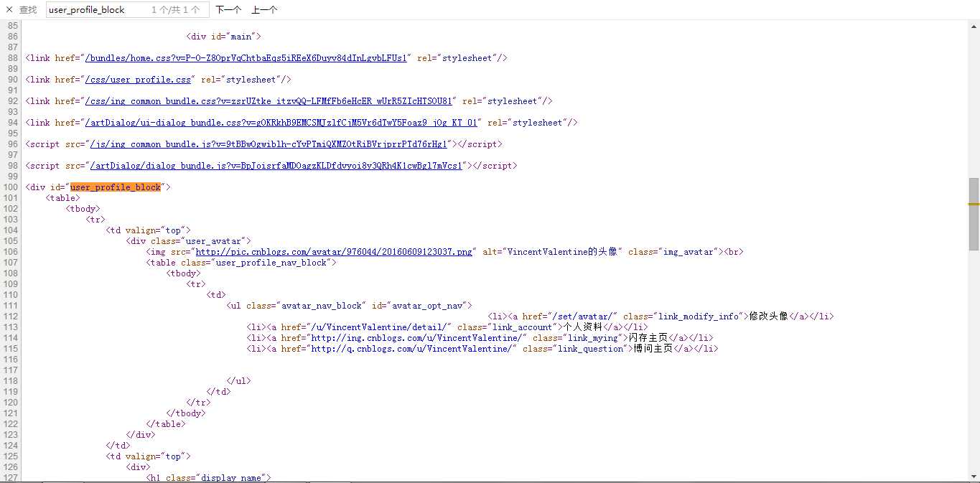
Task: Click the 个人资料 text on line 113
Action: point(582,327)
